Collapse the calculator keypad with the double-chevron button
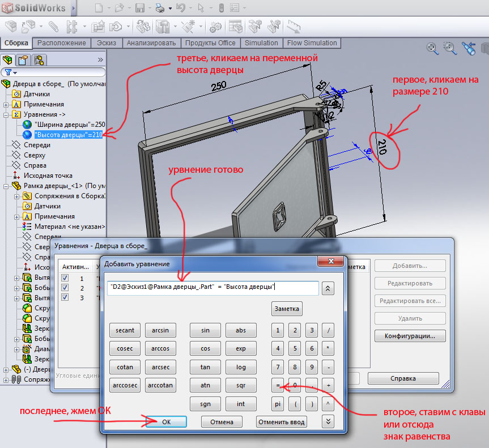489x448 pixels. click(x=328, y=421)
